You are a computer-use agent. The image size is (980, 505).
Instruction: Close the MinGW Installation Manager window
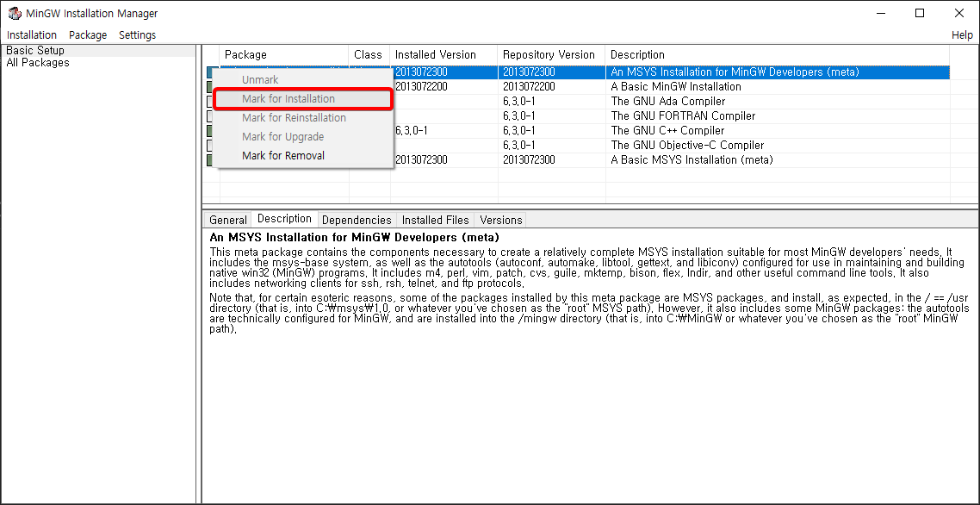pyautogui.click(x=958, y=13)
